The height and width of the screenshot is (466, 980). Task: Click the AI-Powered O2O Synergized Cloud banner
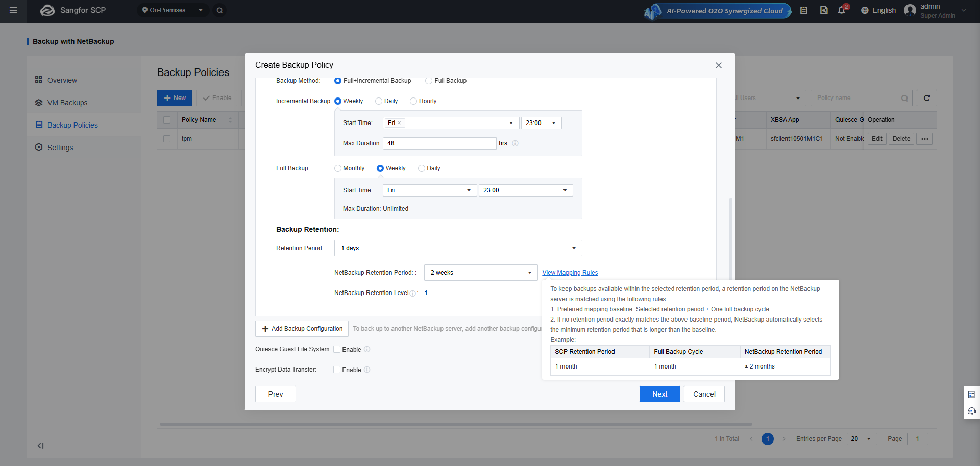click(x=718, y=11)
